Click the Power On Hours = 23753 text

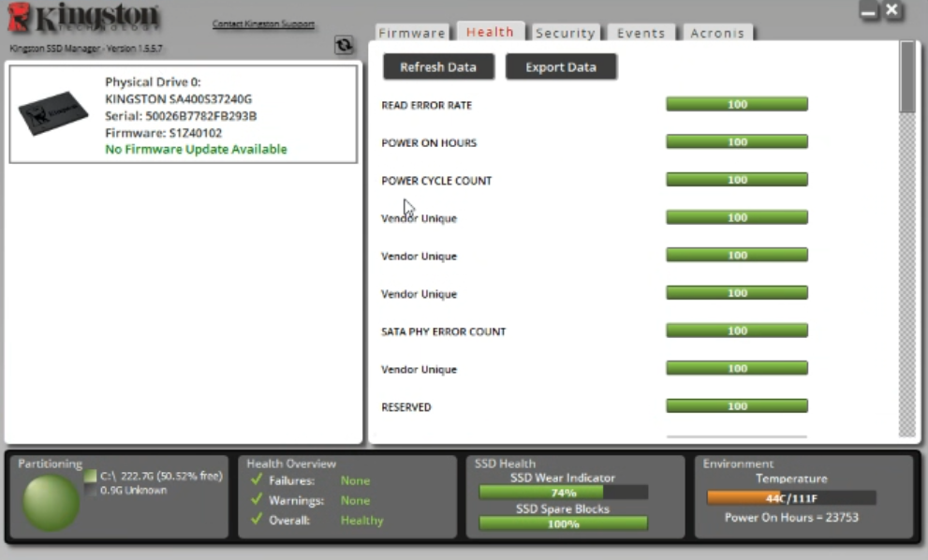coord(791,517)
